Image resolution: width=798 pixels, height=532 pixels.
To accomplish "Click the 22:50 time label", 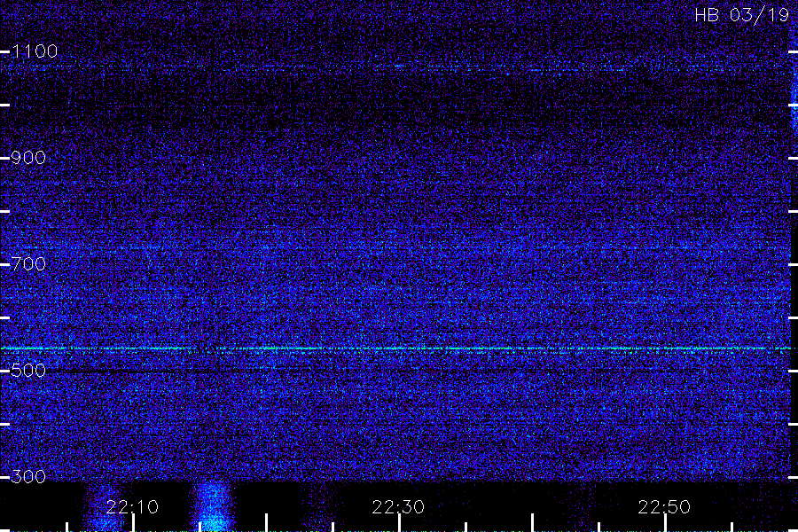I will [x=664, y=507].
